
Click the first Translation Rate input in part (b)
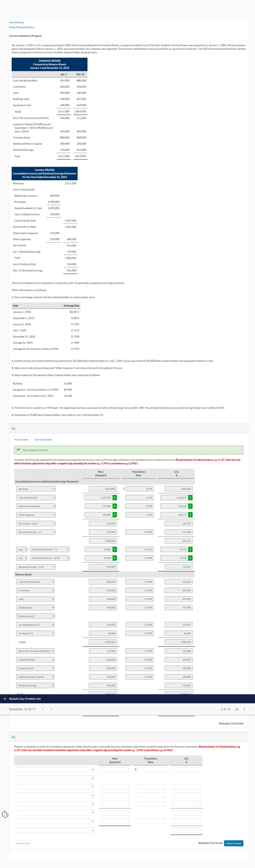(151, 769)
